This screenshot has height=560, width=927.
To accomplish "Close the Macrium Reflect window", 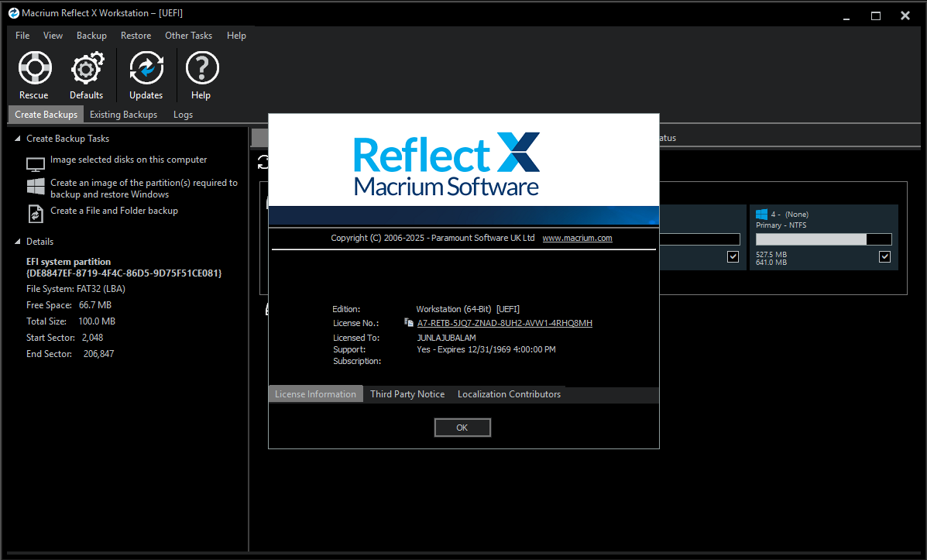I will [x=905, y=16].
